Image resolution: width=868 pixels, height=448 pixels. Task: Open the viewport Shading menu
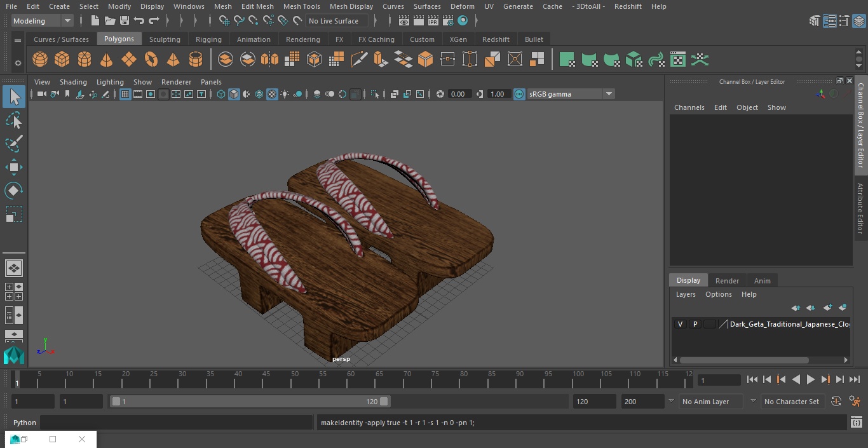click(x=73, y=82)
